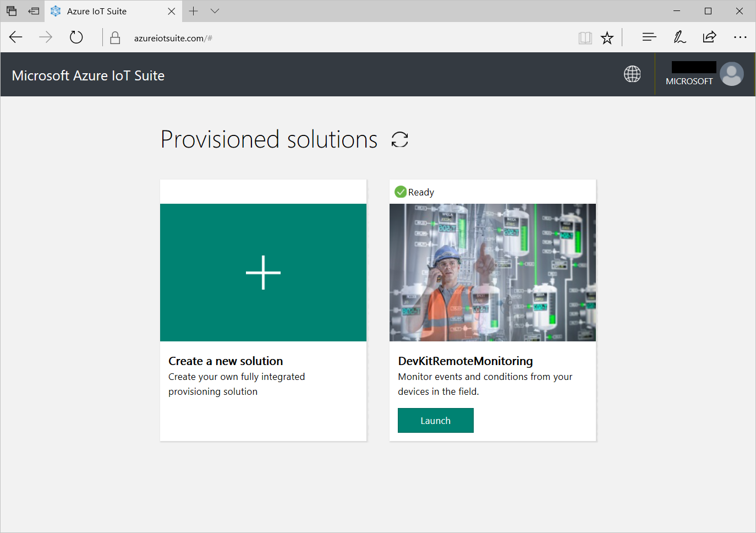Image resolution: width=756 pixels, height=533 pixels.
Task: Launch the DevKitRemoteMonitoring solution
Action: [x=436, y=420]
